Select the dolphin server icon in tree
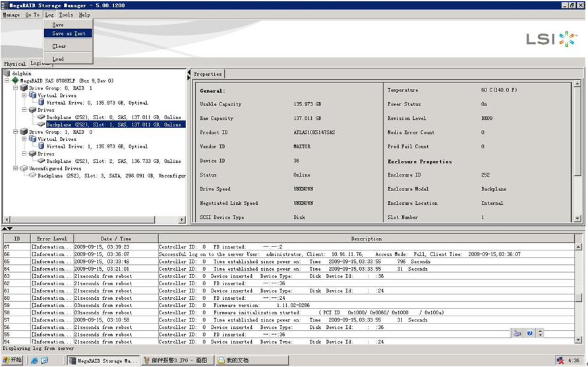 coord(7,74)
